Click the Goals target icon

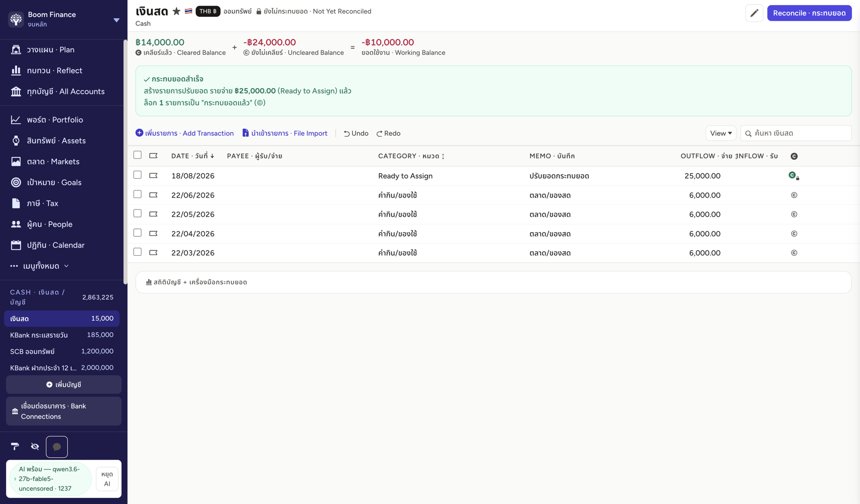click(16, 183)
